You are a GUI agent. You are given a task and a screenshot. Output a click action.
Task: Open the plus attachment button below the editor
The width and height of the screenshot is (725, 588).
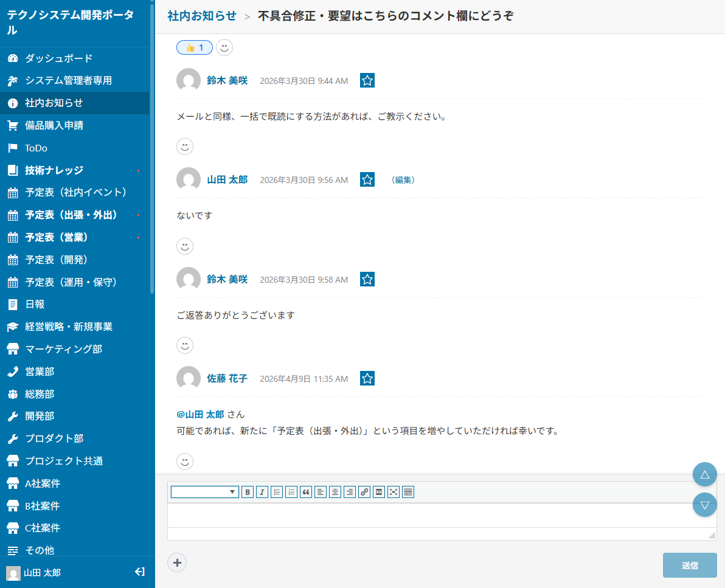(x=177, y=562)
